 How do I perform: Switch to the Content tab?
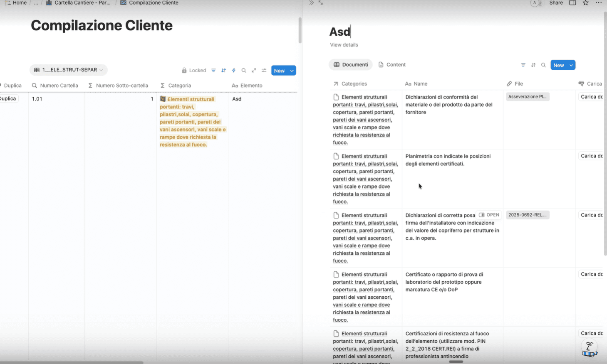coord(391,64)
